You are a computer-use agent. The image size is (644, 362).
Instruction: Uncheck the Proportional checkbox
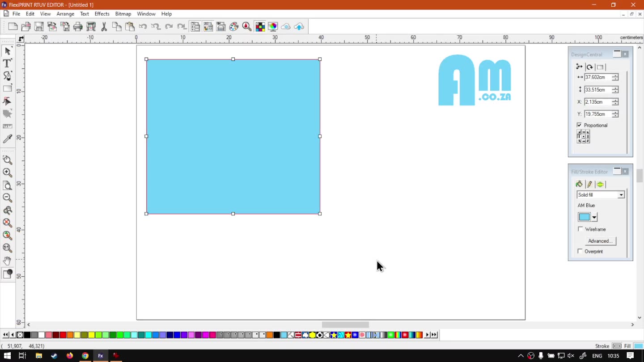point(579,125)
